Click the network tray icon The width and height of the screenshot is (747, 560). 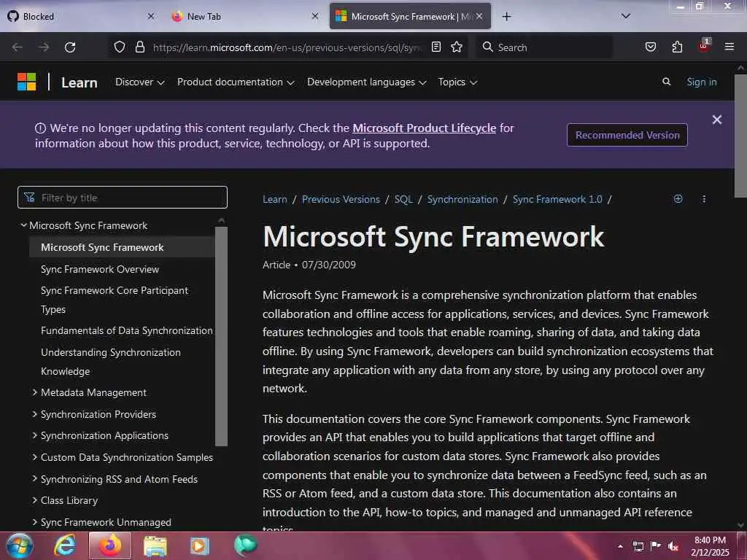click(x=638, y=546)
